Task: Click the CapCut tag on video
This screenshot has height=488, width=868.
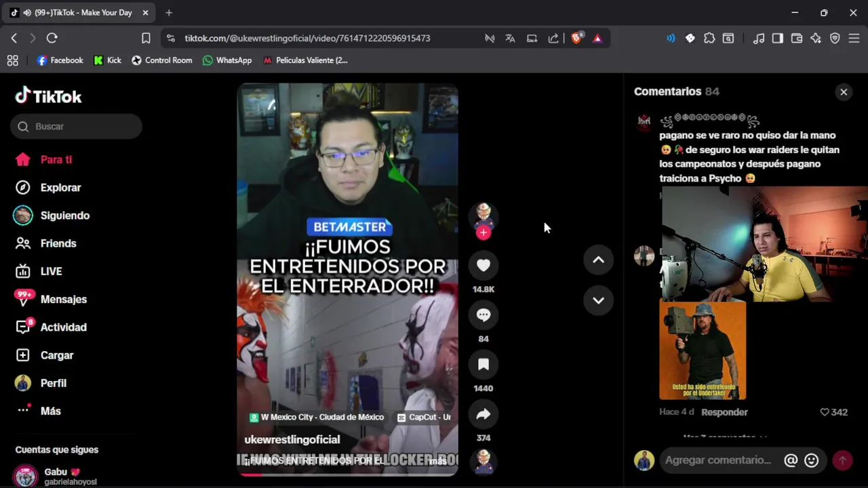Action: (424, 418)
